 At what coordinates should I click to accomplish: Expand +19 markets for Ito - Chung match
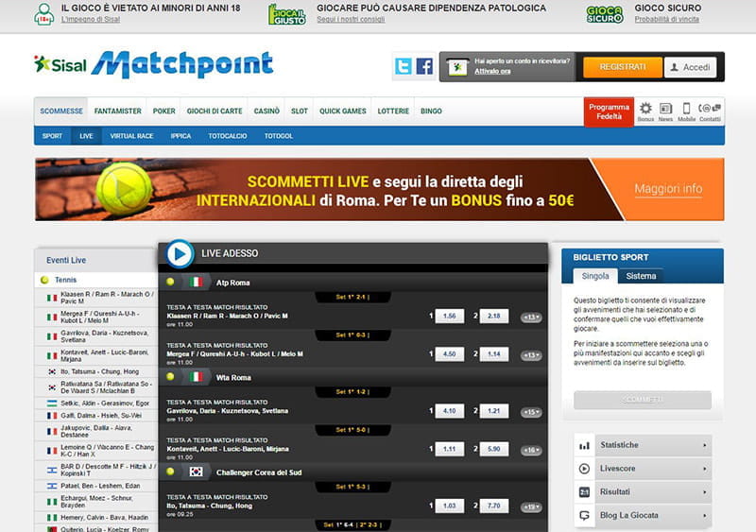531,506
